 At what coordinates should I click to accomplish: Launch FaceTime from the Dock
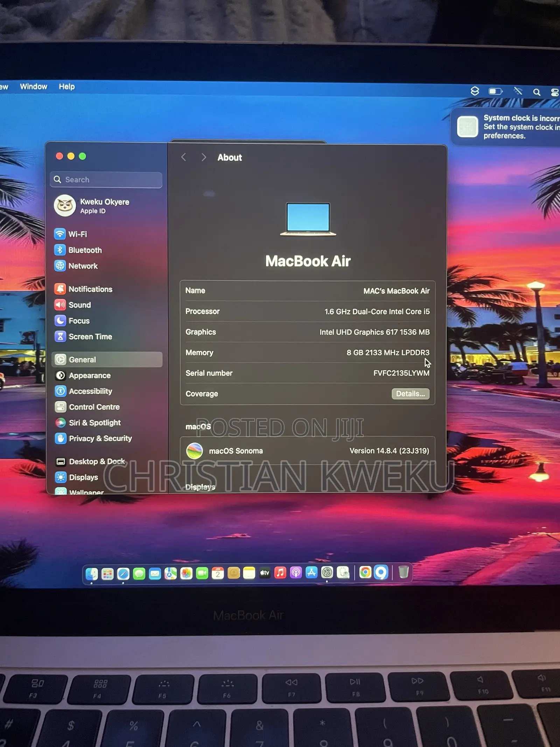click(202, 573)
